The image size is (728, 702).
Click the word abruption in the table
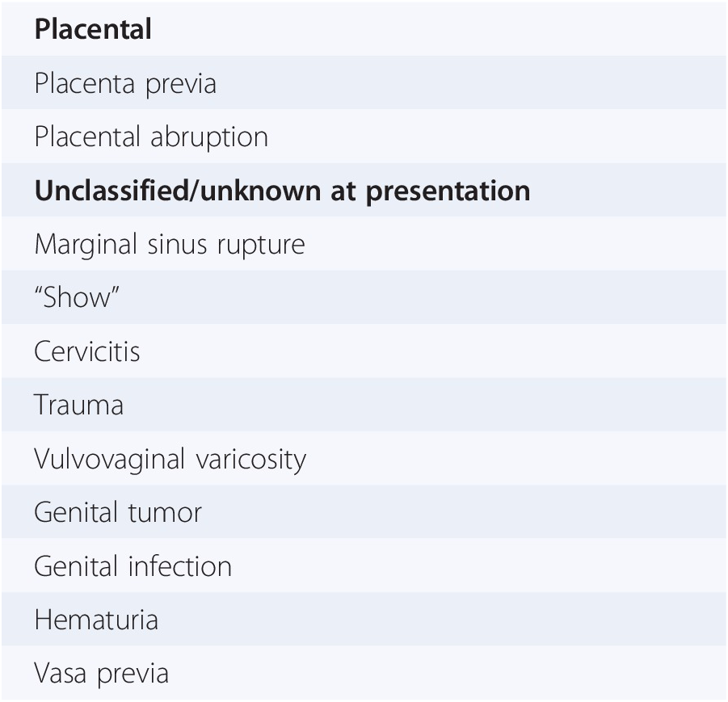click(x=209, y=138)
